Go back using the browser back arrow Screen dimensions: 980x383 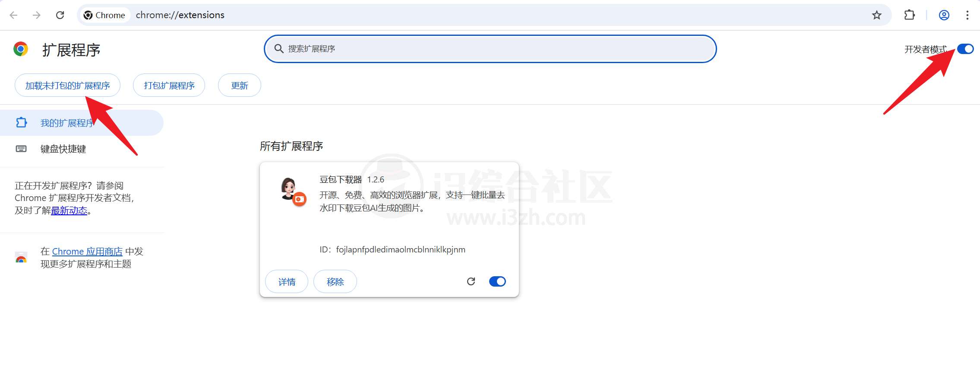[x=14, y=15]
